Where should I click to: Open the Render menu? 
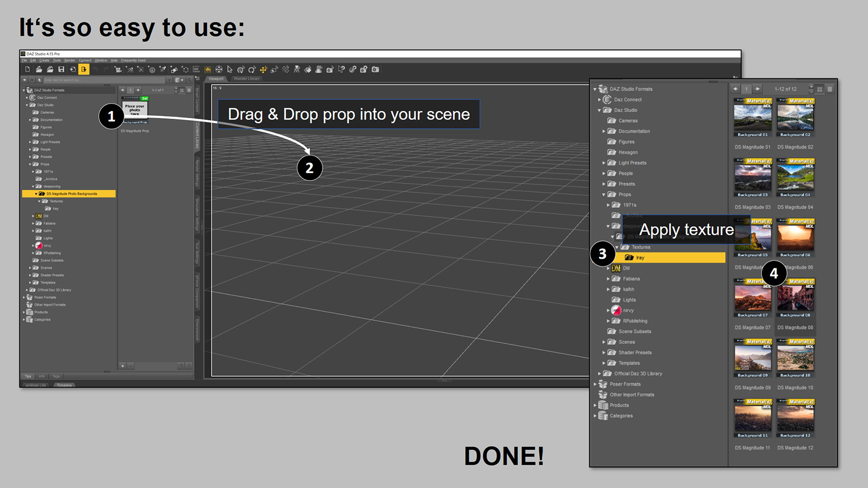tap(69, 60)
